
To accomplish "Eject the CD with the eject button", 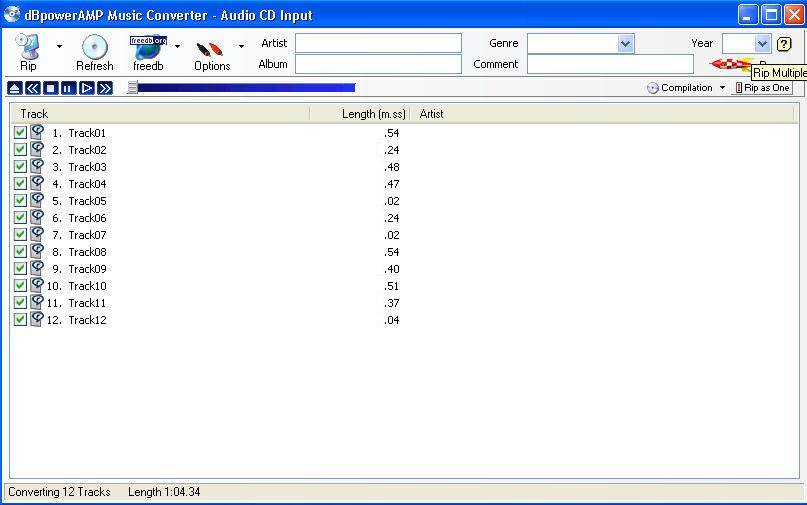I will [15, 88].
